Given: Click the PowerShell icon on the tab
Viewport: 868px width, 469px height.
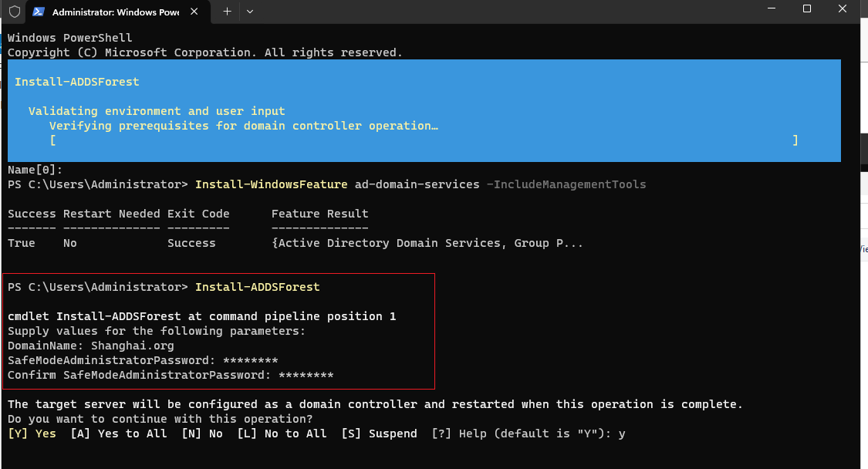Looking at the screenshot, I should pyautogui.click(x=39, y=12).
